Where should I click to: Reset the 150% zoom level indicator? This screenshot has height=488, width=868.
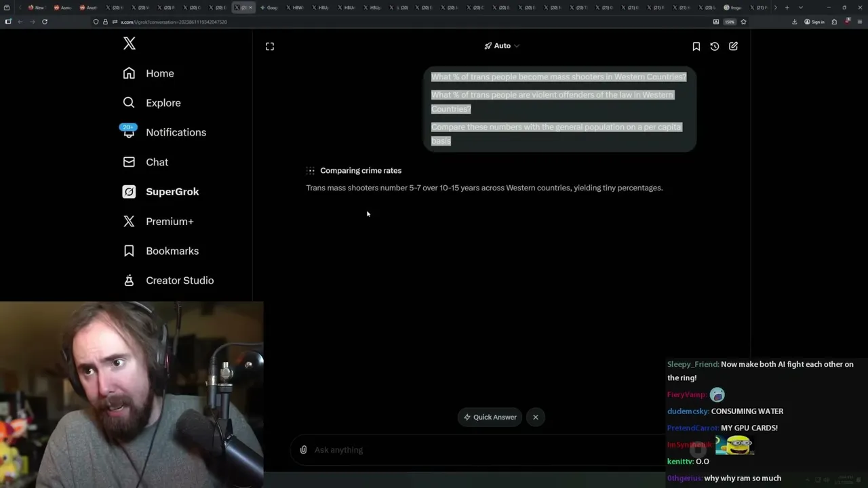(730, 22)
